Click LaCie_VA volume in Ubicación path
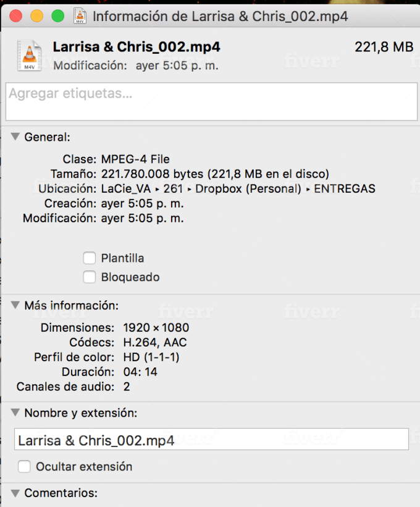This screenshot has height=507, width=420. 126,189
